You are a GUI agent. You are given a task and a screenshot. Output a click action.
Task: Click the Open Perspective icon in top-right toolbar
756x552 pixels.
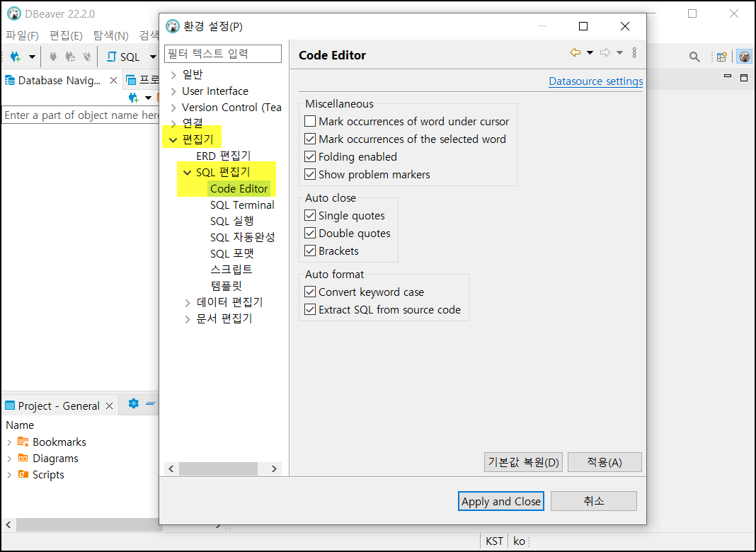point(721,57)
